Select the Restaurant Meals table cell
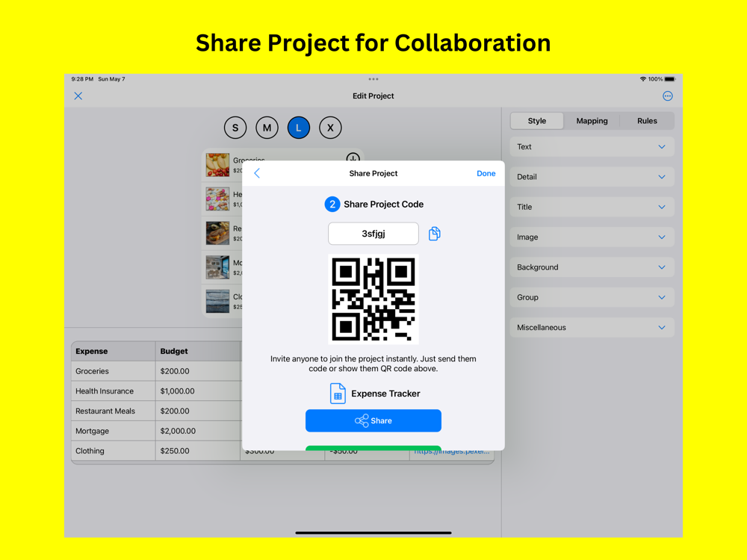The height and width of the screenshot is (560, 747). pyautogui.click(x=114, y=411)
